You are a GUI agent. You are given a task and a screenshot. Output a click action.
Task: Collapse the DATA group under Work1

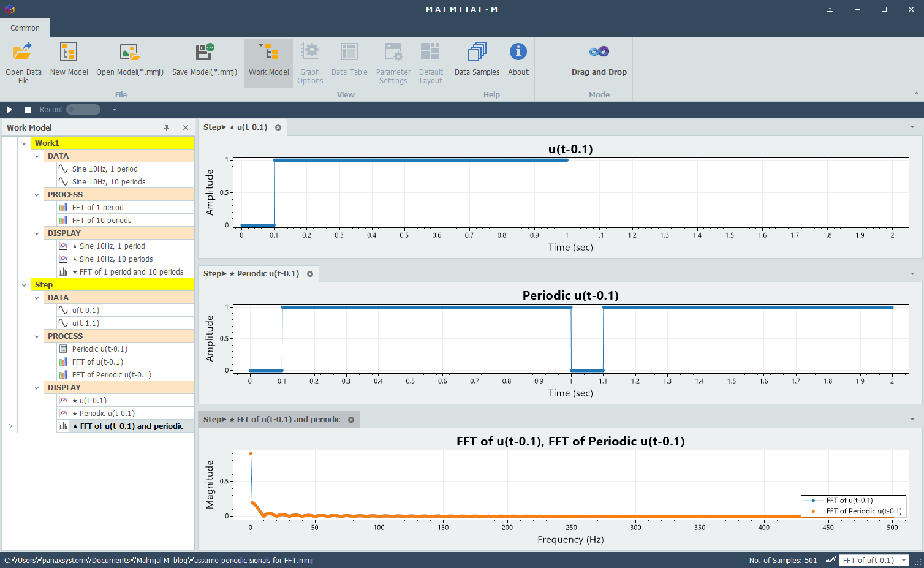point(37,156)
